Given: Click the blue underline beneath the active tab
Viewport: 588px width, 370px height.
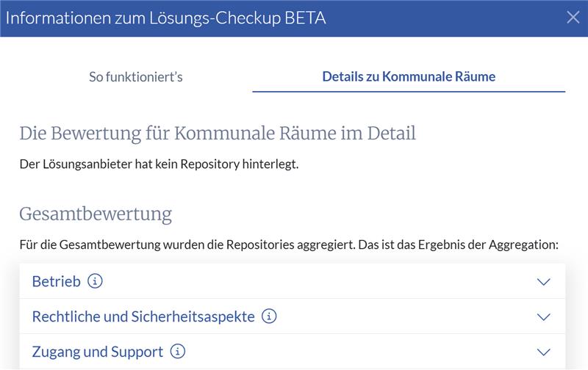Looking at the screenshot, I should tap(409, 92).
